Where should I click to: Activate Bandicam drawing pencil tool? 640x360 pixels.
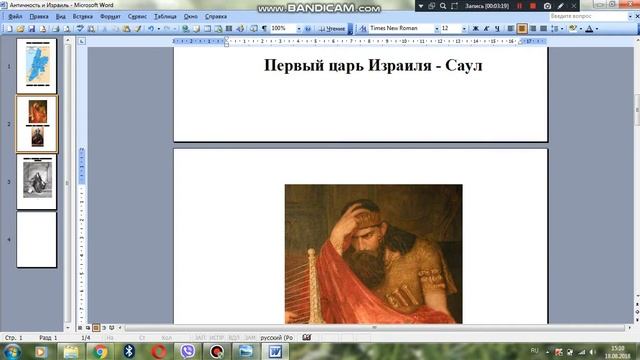pyautogui.click(x=560, y=6)
